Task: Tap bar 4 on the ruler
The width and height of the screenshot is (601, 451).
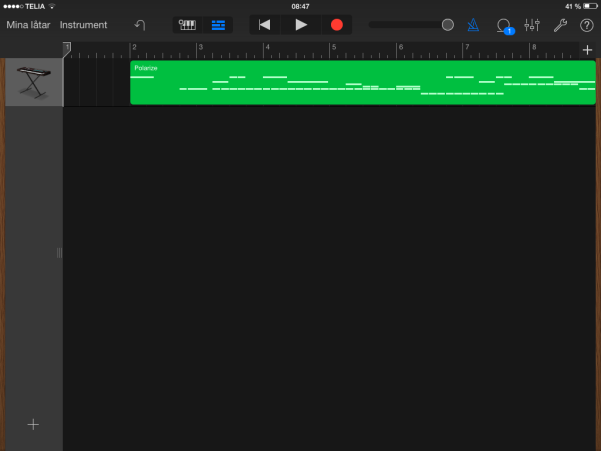Action: (x=268, y=47)
